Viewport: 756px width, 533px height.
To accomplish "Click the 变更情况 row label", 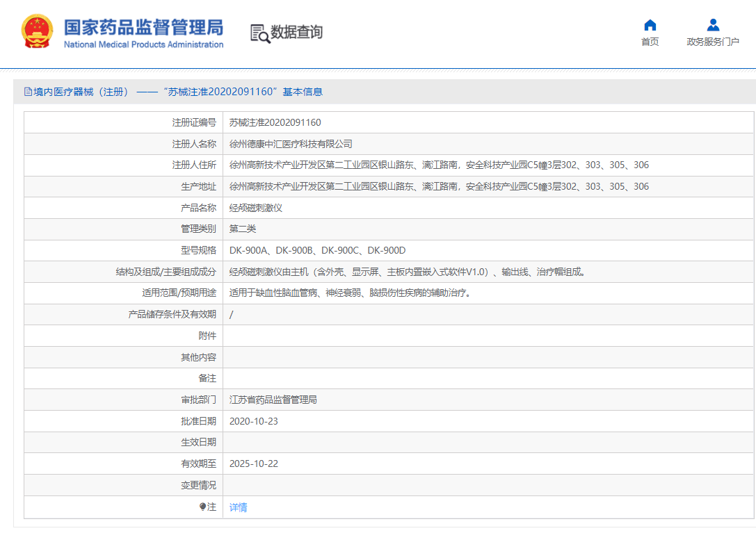I will click(x=199, y=485).
